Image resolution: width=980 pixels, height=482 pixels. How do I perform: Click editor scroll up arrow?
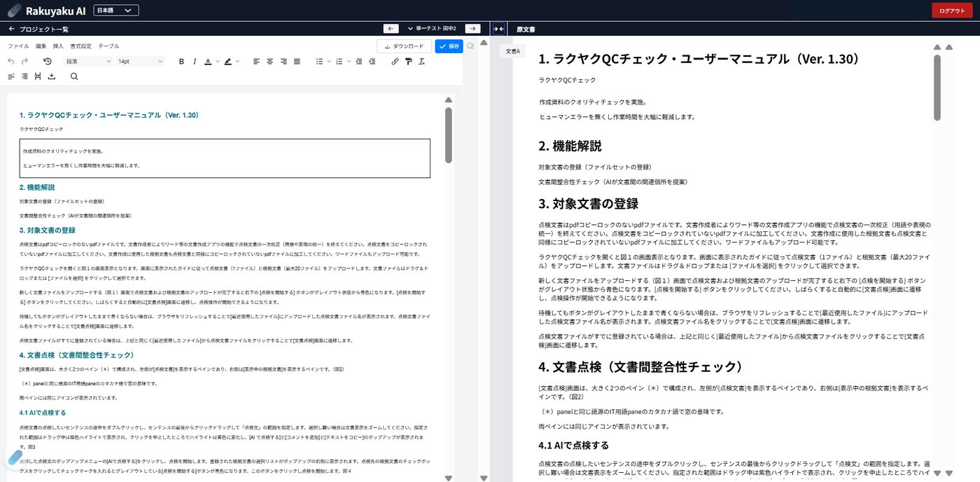click(448, 100)
